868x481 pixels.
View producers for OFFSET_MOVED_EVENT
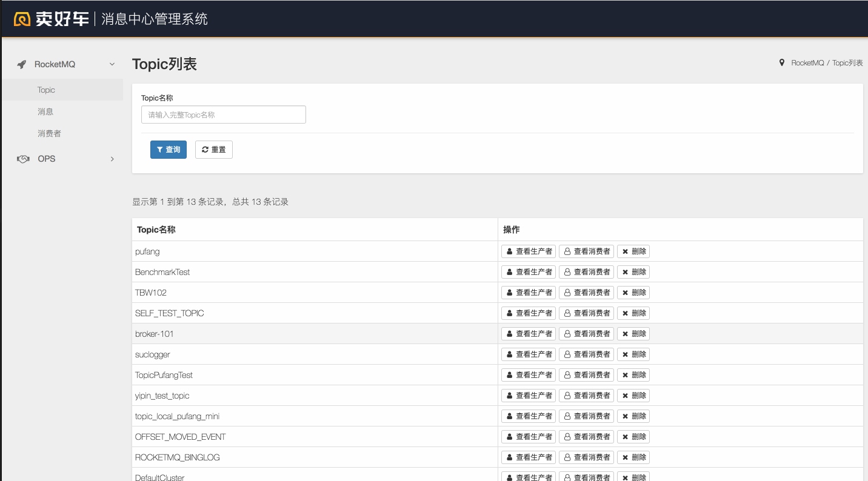tap(529, 437)
